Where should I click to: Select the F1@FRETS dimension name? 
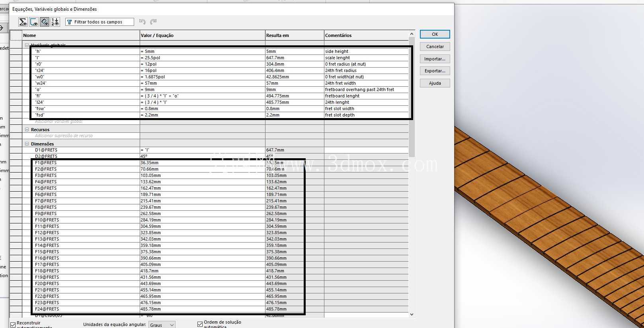[46, 163]
